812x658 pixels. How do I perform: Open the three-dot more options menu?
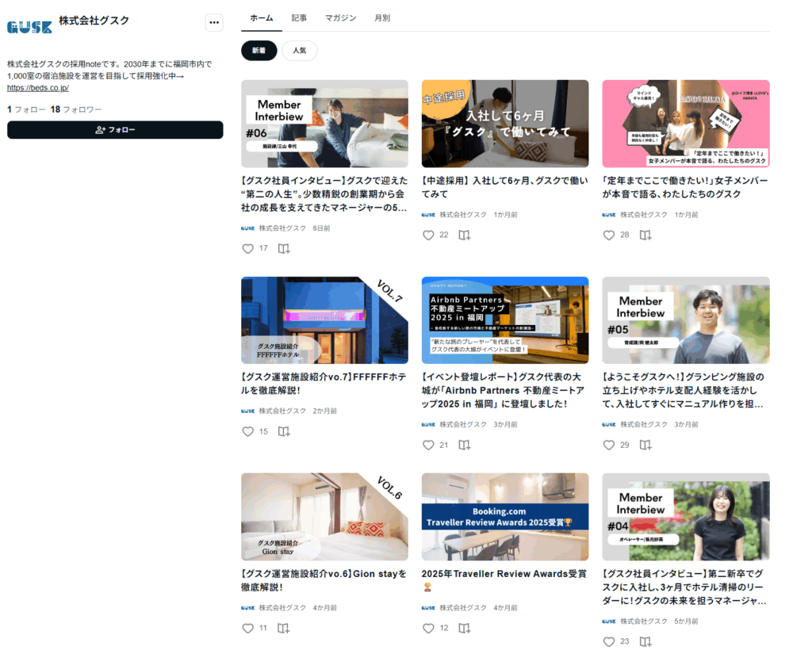point(214,23)
